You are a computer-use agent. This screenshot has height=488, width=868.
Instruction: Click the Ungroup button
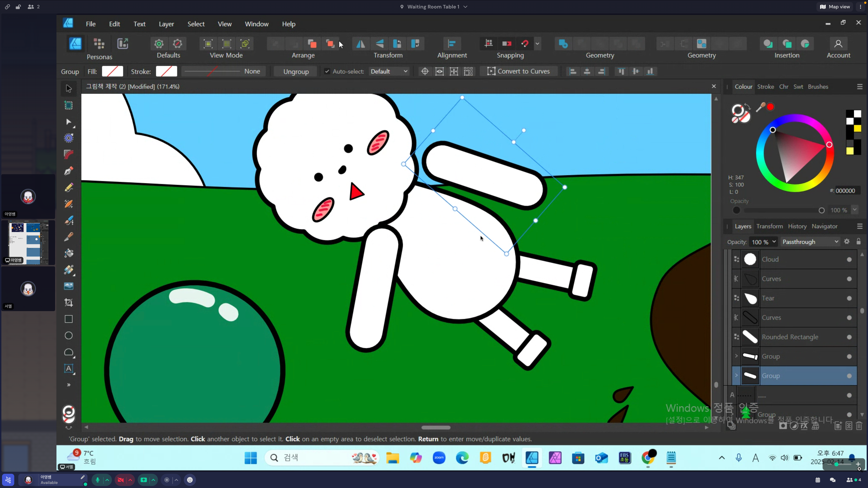[x=295, y=71]
